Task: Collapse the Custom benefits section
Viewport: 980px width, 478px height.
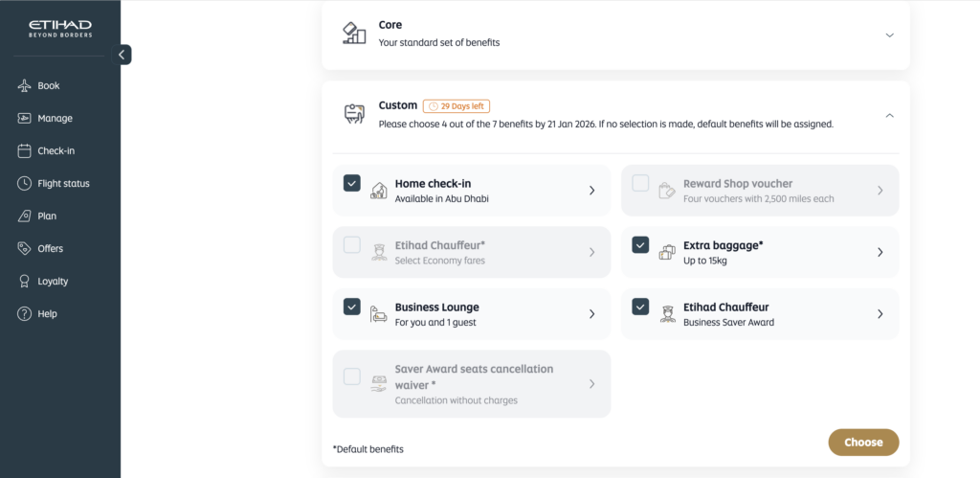Action: (x=889, y=115)
